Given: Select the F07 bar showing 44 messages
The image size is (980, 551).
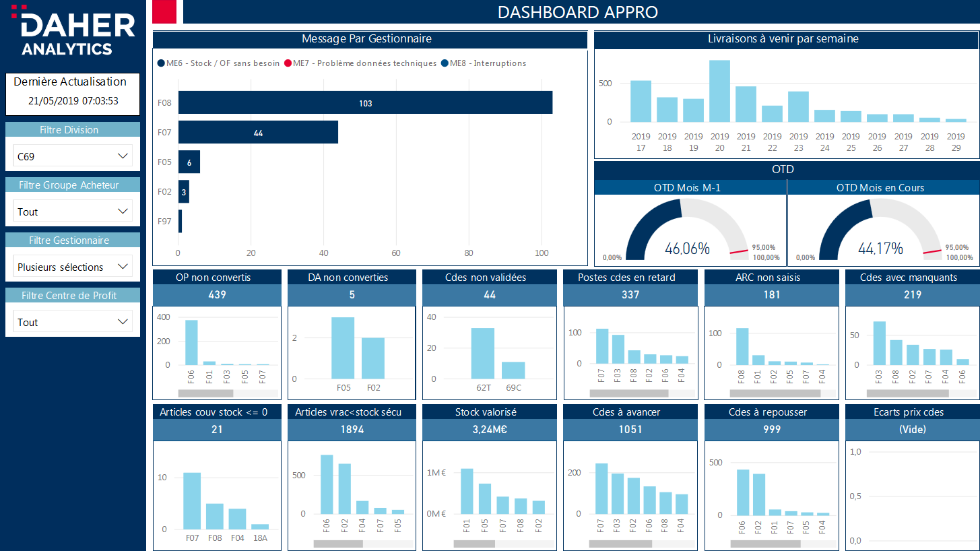Looking at the screenshot, I should [258, 133].
